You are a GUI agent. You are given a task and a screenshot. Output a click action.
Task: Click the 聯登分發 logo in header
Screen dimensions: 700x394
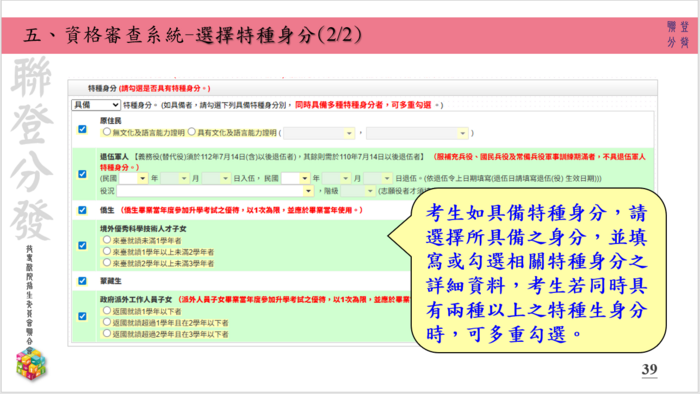point(678,34)
